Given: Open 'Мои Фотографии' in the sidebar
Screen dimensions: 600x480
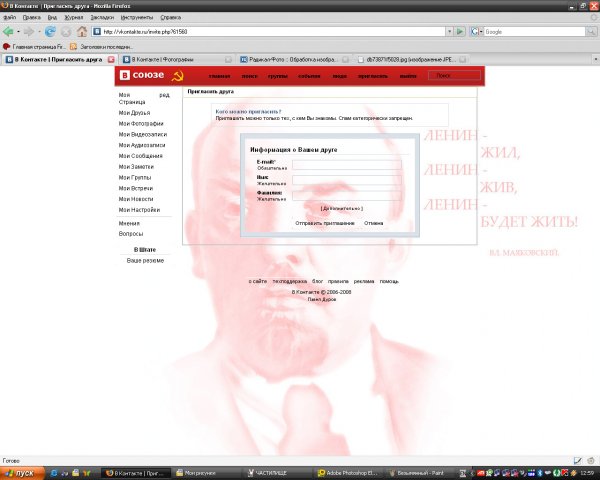Looking at the screenshot, I should point(141,124).
